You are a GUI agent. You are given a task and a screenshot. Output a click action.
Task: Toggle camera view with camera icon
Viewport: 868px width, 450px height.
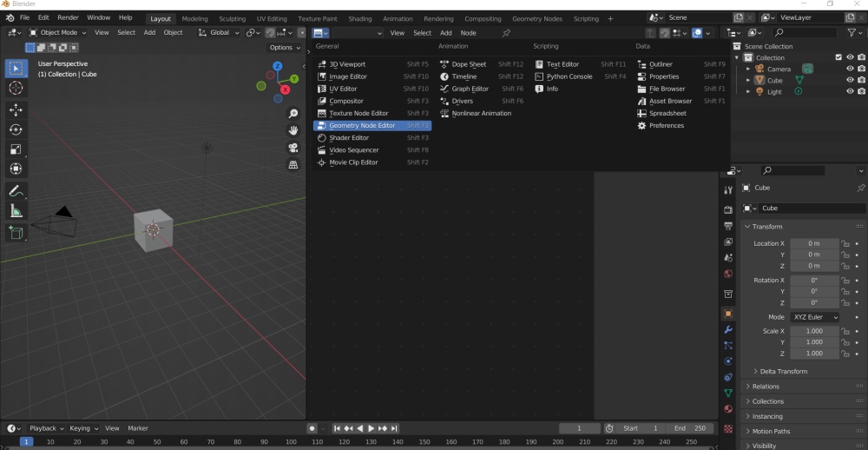pos(293,148)
